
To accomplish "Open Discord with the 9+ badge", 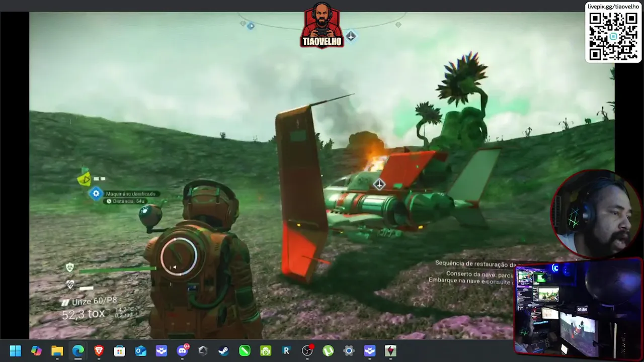I will [x=183, y=350].
